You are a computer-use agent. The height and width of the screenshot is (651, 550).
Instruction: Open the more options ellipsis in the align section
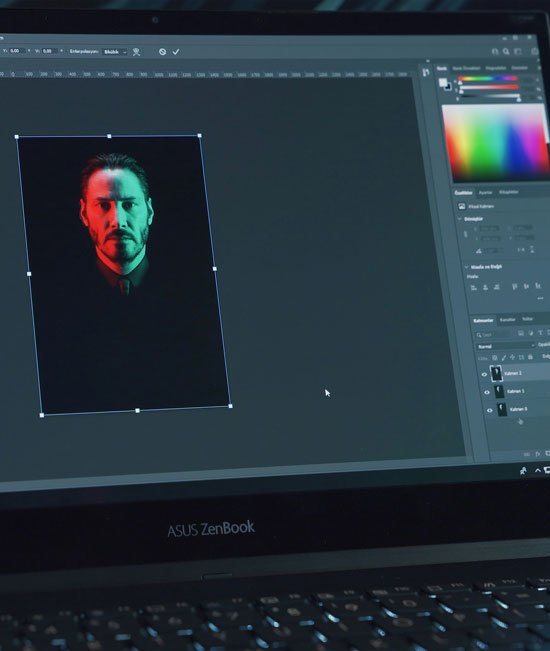[x=540, y=298]
